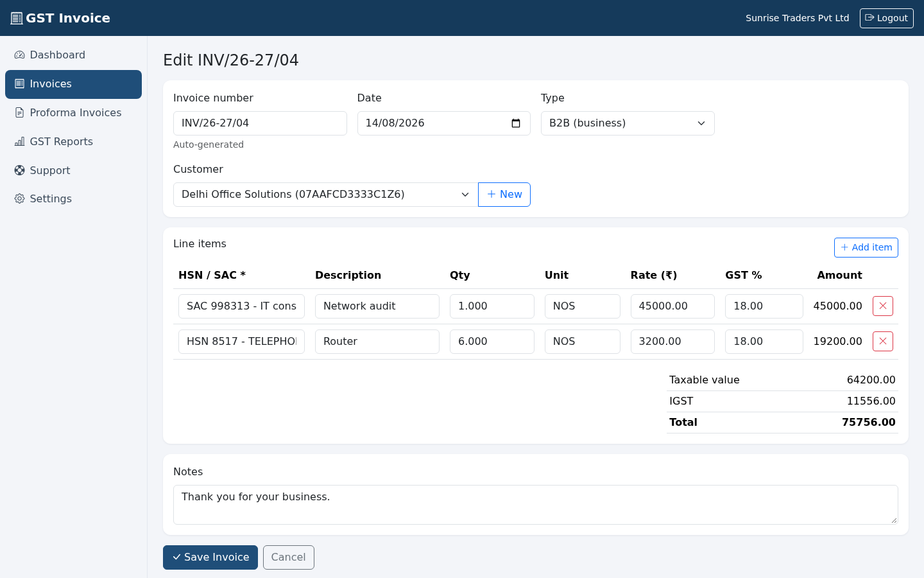Screen dimensions: 924x578
Task: Select Invoices in the sidebar
Action: [x=73, y=84]
